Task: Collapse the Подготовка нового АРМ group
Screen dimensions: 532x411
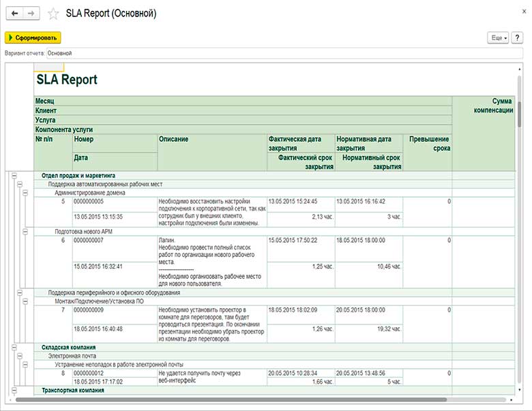Action: tap(25, 232)
